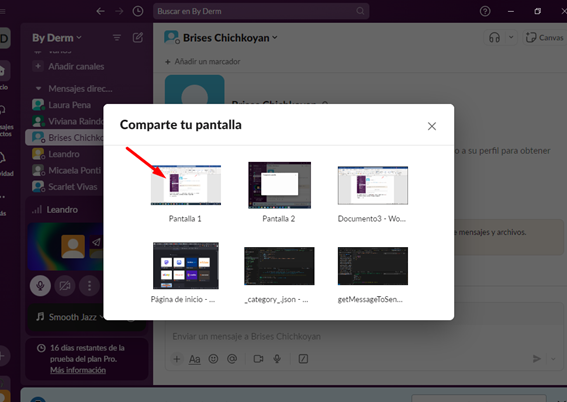Select the getMessageToSen window thumbnail

coord(373,266)
